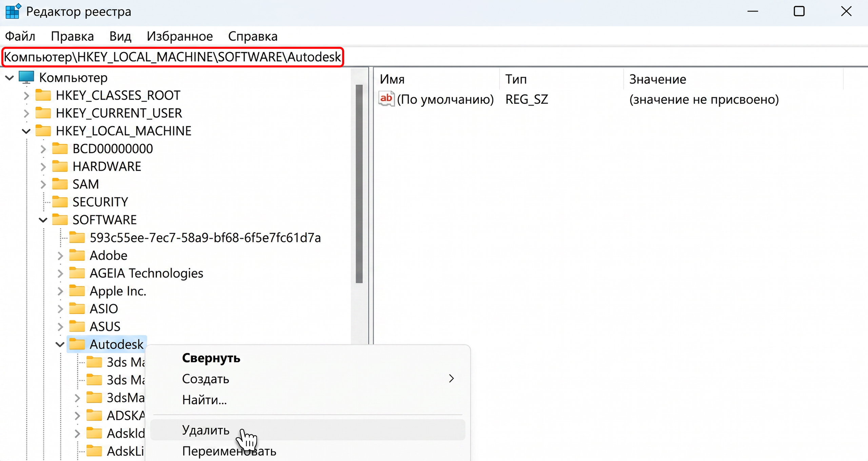Expand the HKEY_CURRENT_USER branch
This screenshot has height=461, width=868.
[26, 113]
